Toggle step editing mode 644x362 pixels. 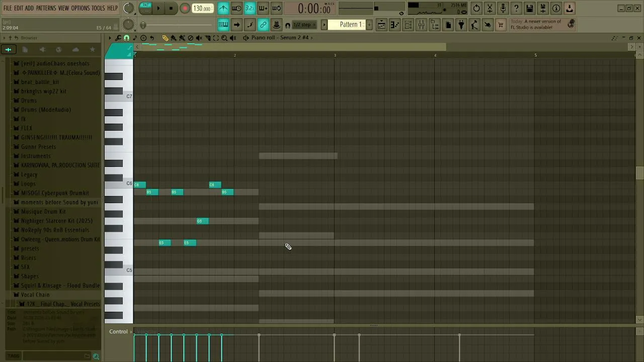click(250, 25)
